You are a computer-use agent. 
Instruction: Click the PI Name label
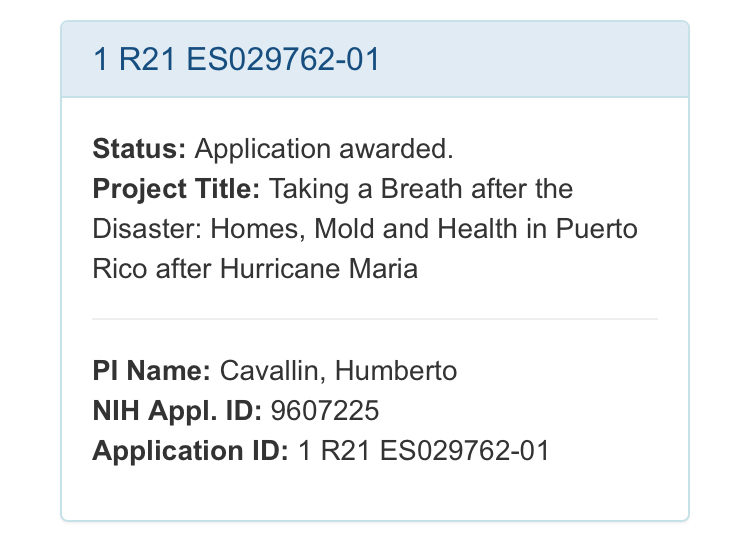click(152, 371)
